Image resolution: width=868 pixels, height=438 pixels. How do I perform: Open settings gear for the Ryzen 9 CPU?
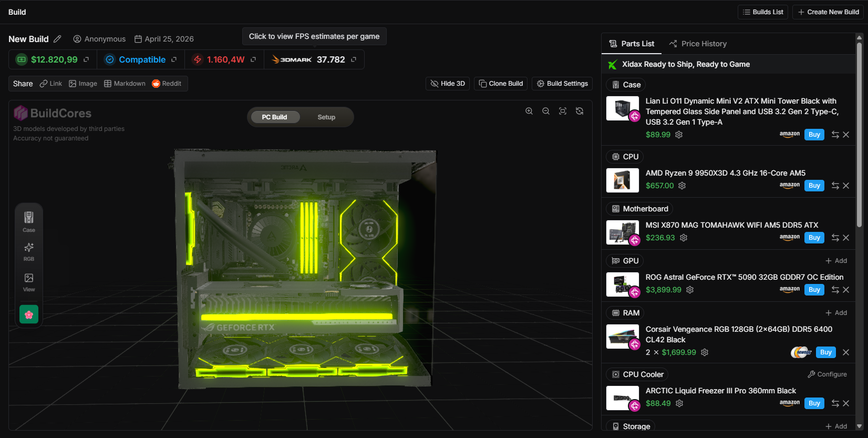[x=682, y=186]
